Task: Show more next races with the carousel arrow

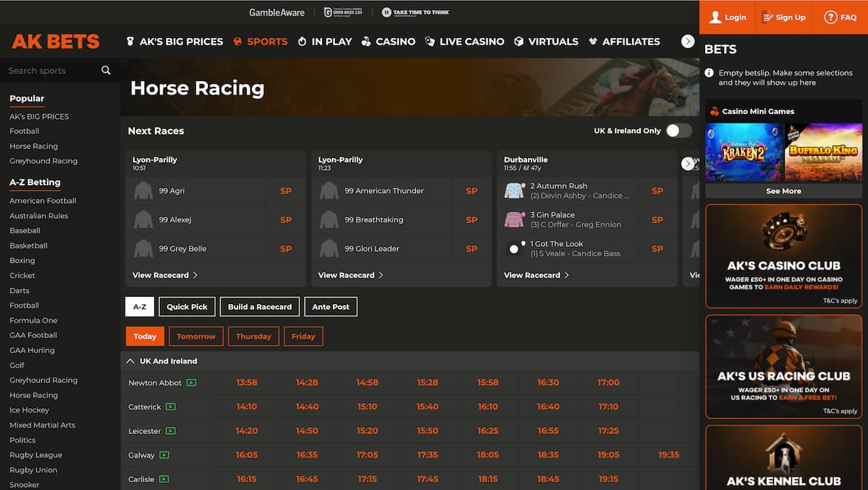Action: tap(688, 164)
